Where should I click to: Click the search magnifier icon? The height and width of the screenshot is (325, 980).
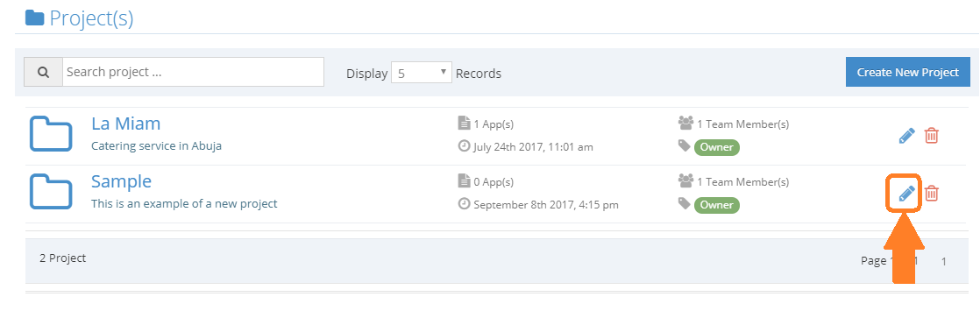[43, 72]
